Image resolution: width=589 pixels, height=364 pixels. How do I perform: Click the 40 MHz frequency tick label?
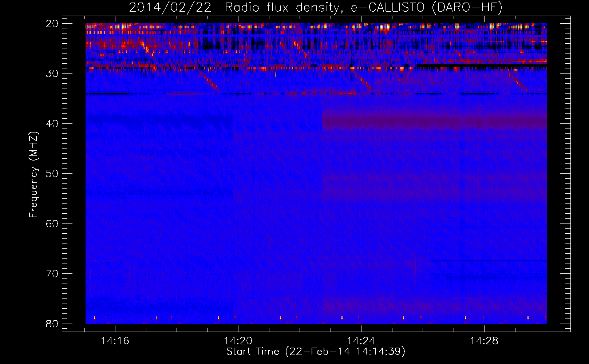click(x=52, y=124)
